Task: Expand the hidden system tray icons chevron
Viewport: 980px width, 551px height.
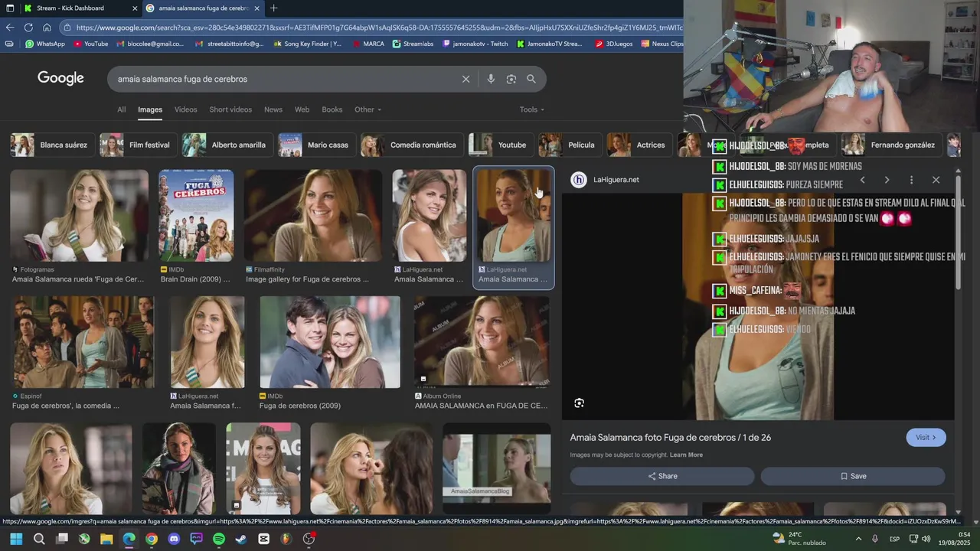Action: coord(858,539)
